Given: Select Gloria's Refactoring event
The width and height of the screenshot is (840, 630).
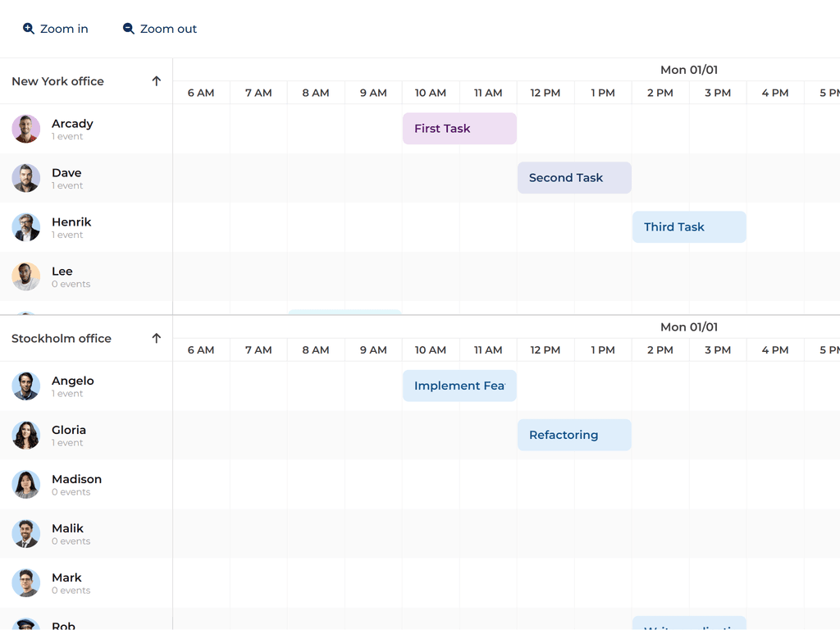Looking at the screenshot, I should [574, 435].
